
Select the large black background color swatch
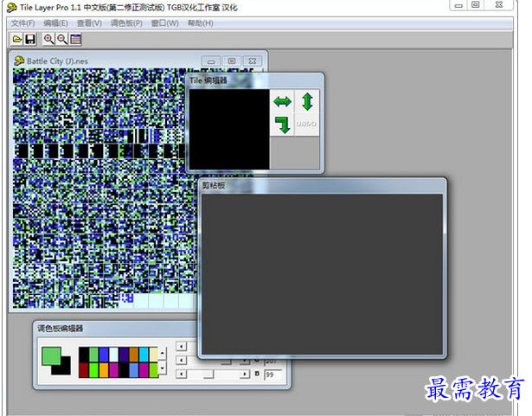point(65,368)
